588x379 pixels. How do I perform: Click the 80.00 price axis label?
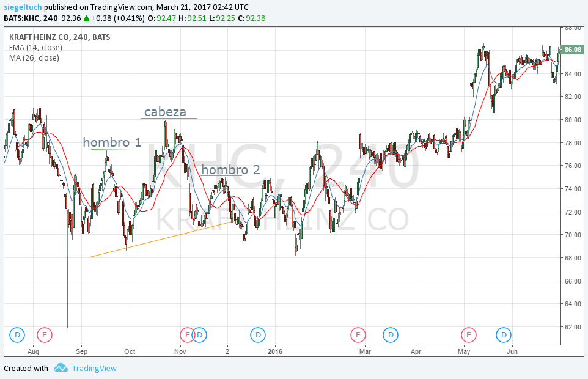573,120
